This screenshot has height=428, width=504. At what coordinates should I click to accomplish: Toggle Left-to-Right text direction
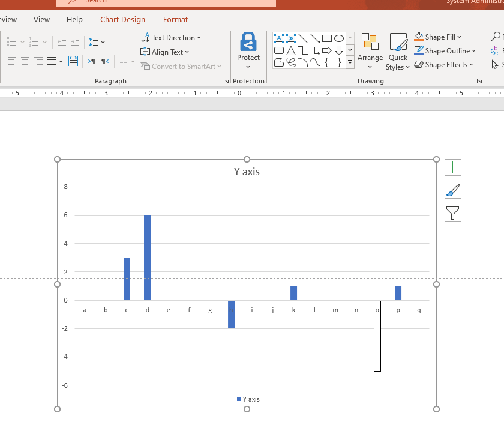(92, 61)
